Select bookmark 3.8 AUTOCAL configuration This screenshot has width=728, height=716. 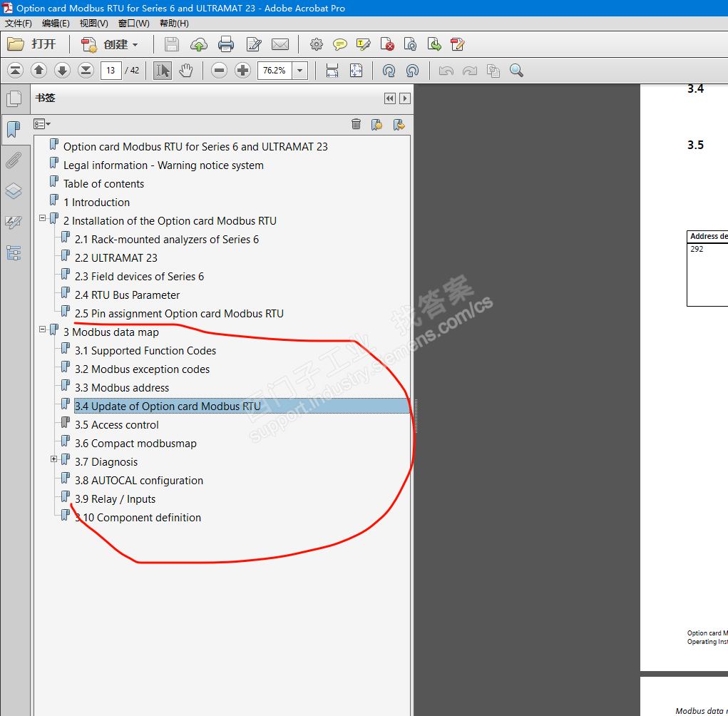[139, 481]
